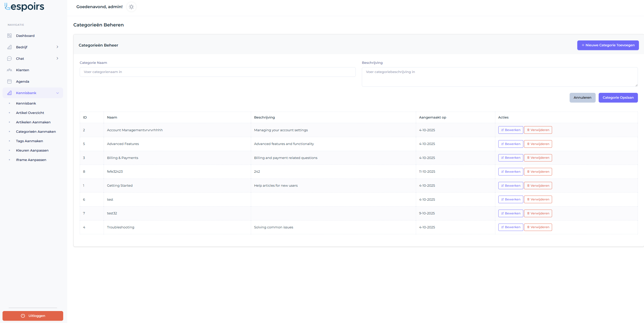The image size is (644, 323).
Task: Collapse the Kennisbank menu chevron
Action: click(x=57, y=93)
